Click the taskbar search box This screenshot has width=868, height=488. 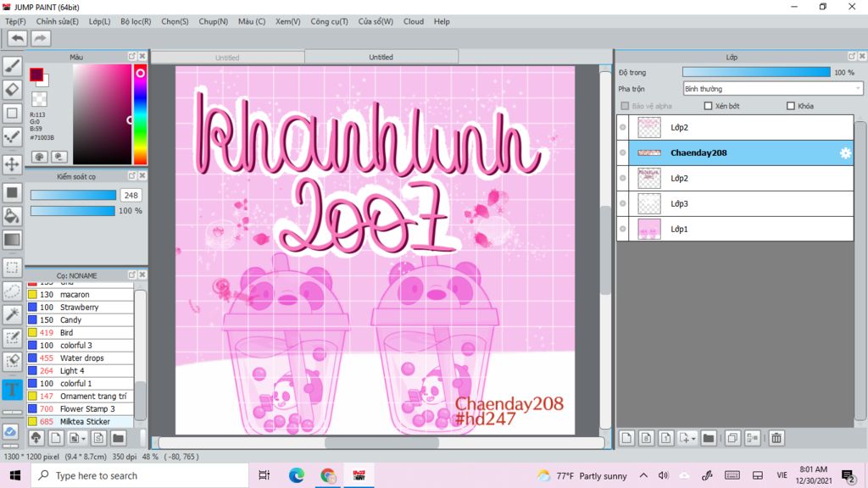pyautogui.click(x=140, y=475)
